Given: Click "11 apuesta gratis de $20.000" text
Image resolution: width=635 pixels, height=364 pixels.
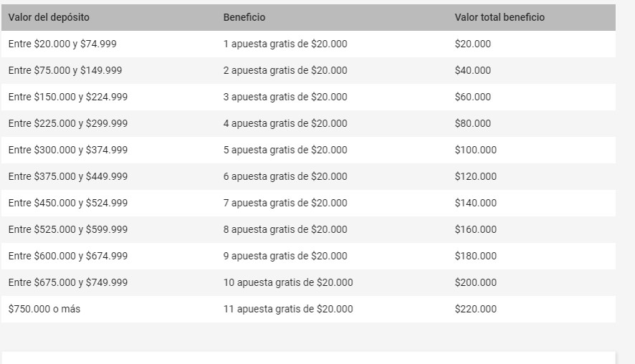Looking at the screenshot, I should click(x=287, y=309).
